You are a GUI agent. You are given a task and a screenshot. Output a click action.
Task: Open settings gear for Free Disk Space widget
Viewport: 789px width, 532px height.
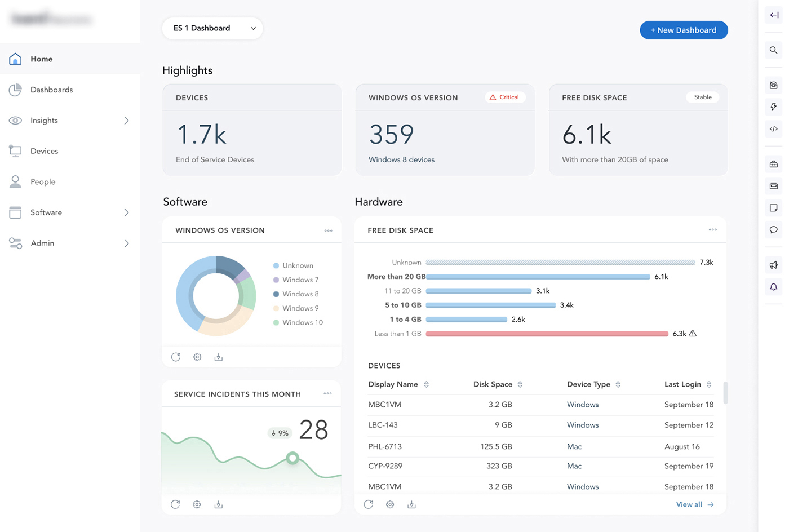[390, 505]
